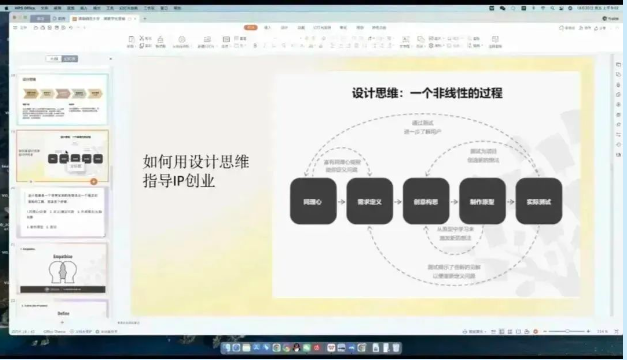Open WeChat icon in the macOS menu bar
The height and width of the screenshot is (360, 627).
[x=502, y=8]
